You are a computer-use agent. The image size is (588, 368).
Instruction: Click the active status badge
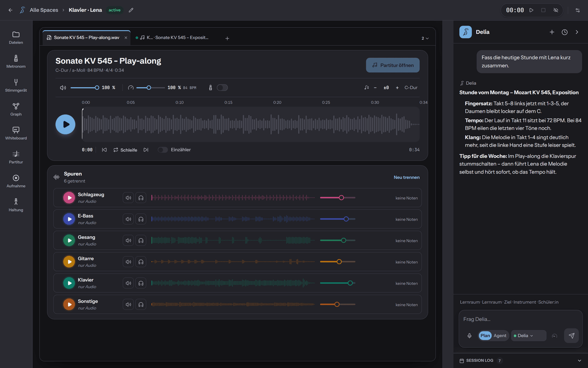coord(114,10)
